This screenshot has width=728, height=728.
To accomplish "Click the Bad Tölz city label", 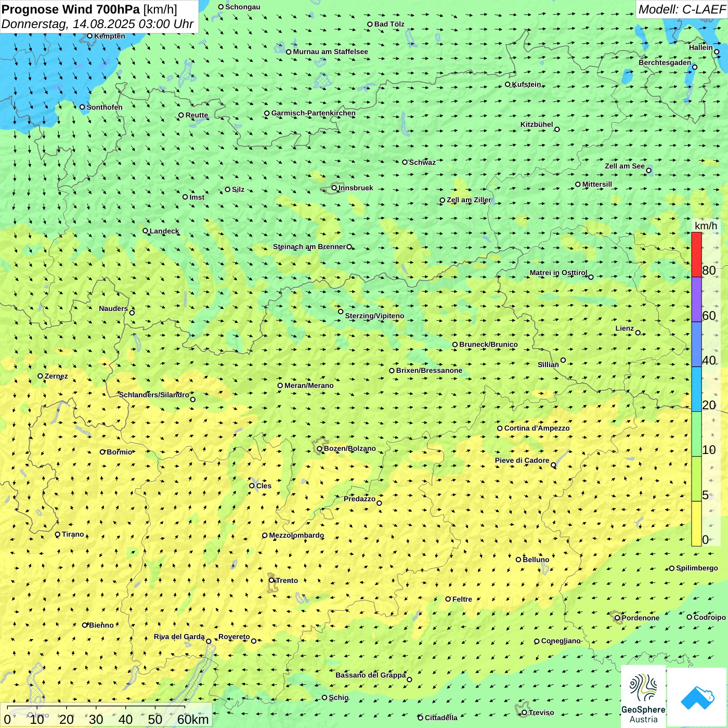I will pos(389,24).
